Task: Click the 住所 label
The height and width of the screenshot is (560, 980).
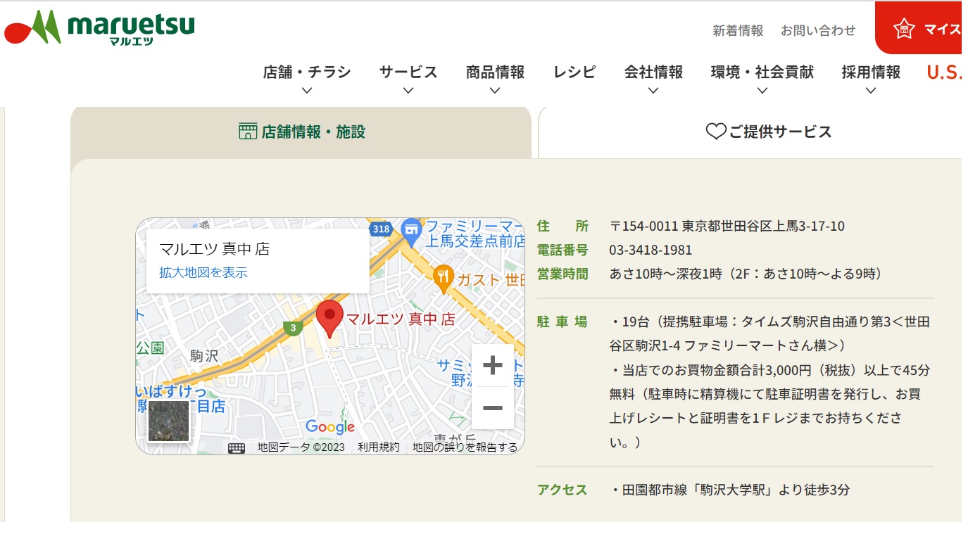Action: [562, 227]
